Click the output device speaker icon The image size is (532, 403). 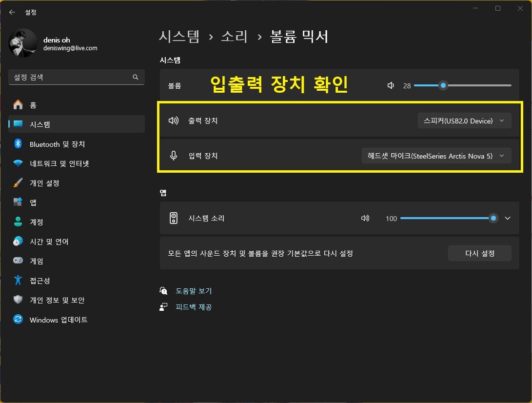[174, 121]
